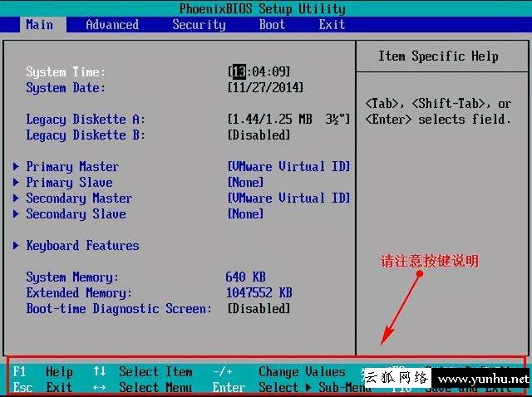Click the -/+ Change Values hint
532x397 pixels.
click(279, 371)
